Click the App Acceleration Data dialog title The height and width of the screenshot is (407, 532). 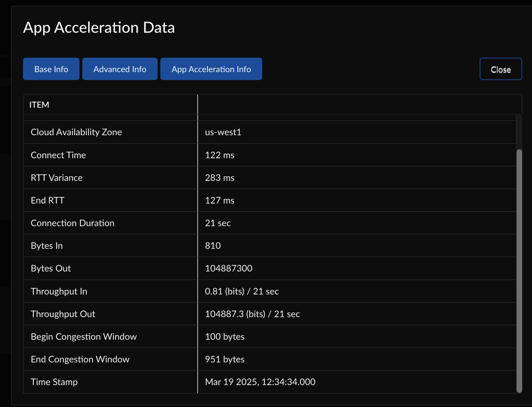99,28
